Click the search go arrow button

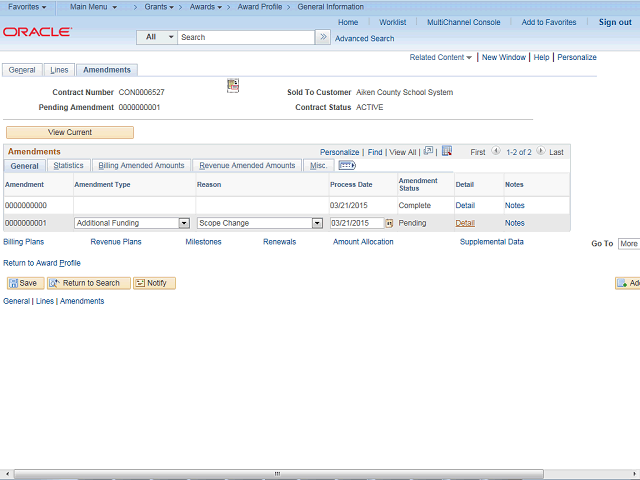(x=323, y=37)
